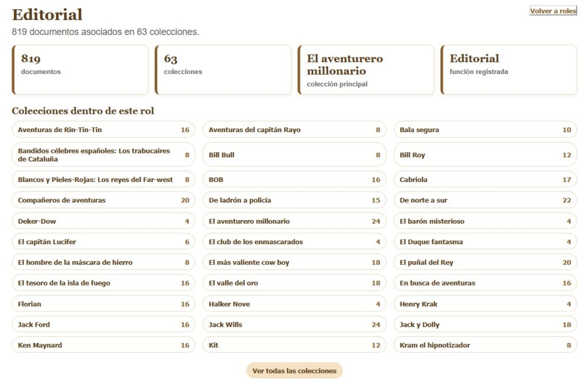Select the Cabriola collection entry
The width and height of the screenshot is (588, 382).
pos(485,179)
